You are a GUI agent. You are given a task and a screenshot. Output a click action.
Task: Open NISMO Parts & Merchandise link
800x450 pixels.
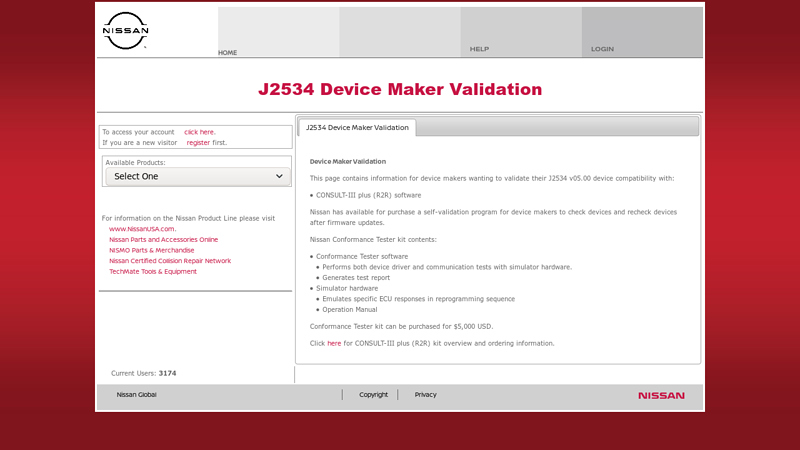coord(152,250)
